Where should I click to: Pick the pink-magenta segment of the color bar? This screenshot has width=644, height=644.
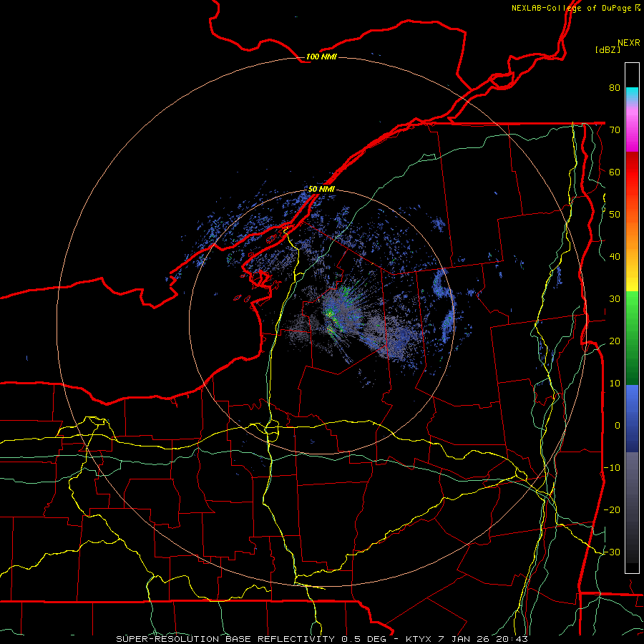click(x=632, y=127)
